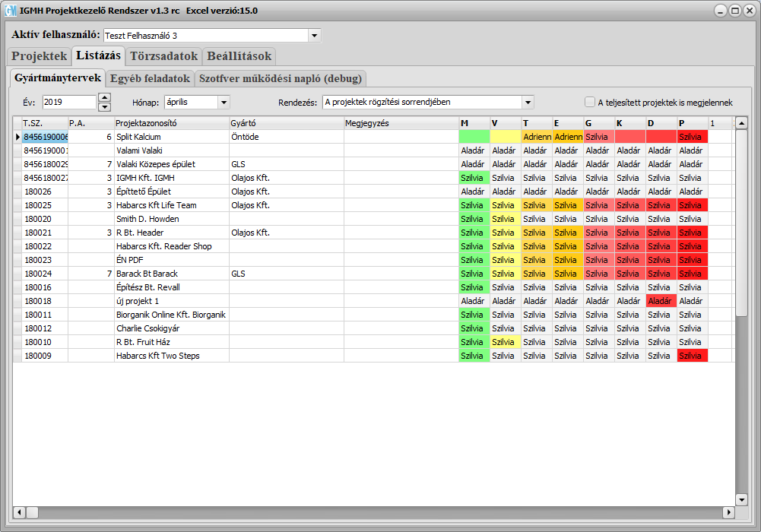This screenshot has height=532, width=761.
Task: Click the Projektazonosító column header
Action: [x=172, y=123]
